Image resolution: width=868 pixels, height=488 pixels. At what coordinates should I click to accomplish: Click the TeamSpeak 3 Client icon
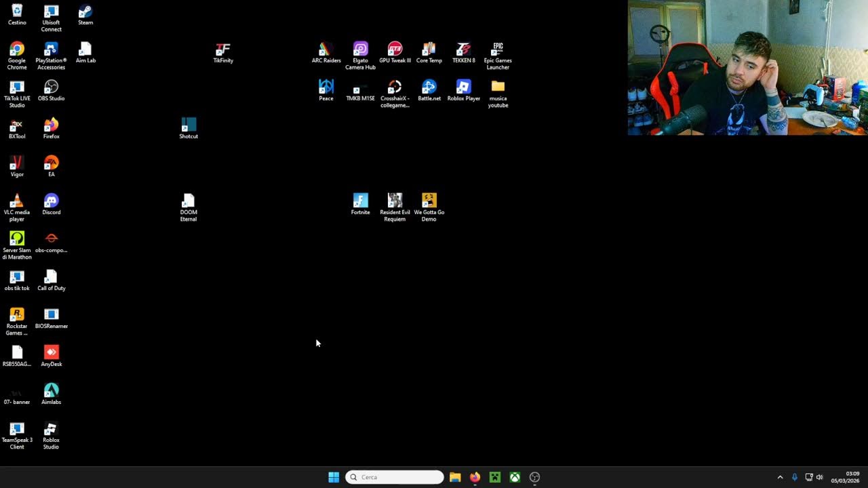pyautogui.click(x=17, y=435)
